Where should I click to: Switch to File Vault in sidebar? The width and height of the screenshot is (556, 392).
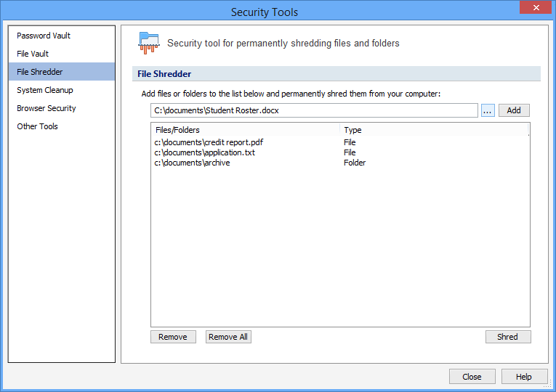[x=33, y=54]
